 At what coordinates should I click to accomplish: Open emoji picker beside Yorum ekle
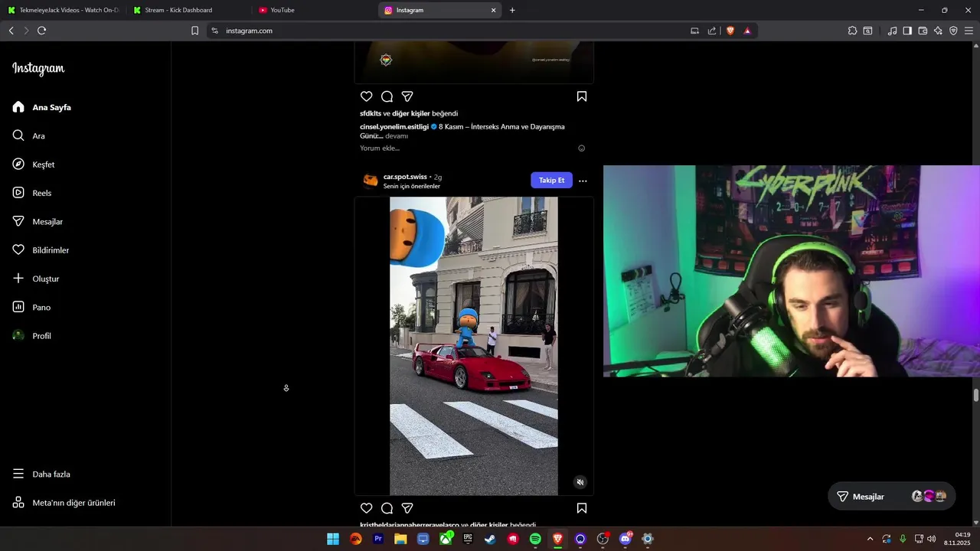pyautogui.click(x=582, y=148)
